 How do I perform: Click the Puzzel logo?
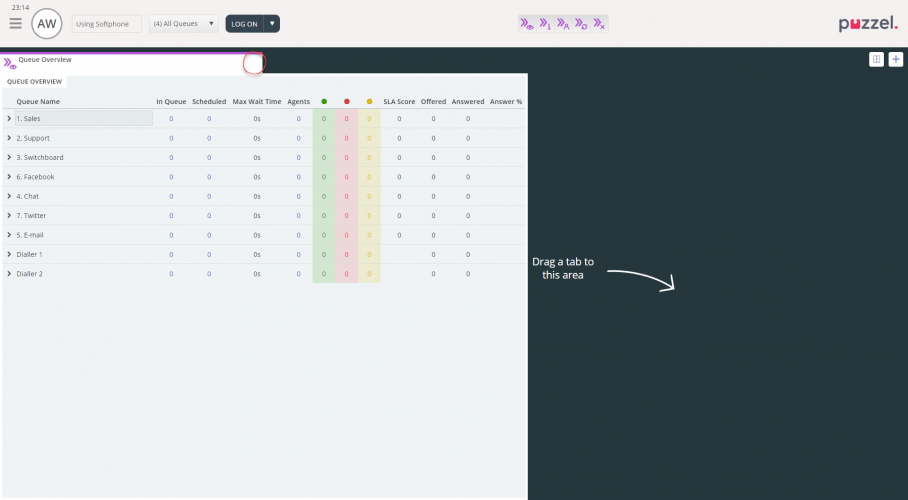coord(868,23)
